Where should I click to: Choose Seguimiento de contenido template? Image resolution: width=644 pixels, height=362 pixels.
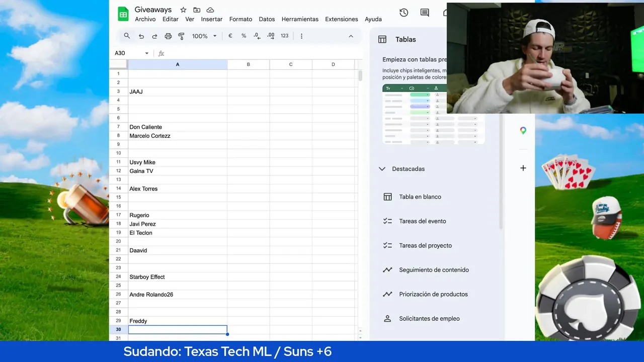pyautogui.click(x=434, y=270)
